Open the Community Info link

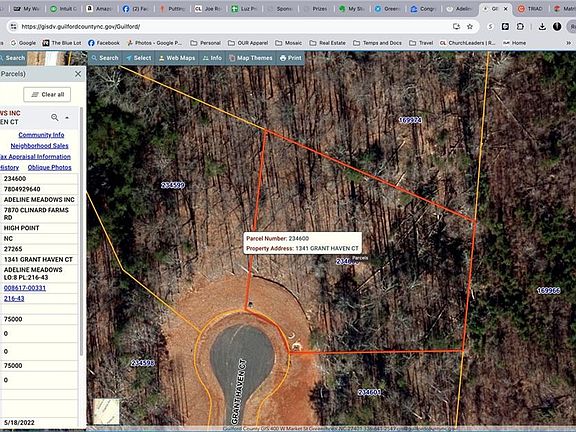coord(41,135)
